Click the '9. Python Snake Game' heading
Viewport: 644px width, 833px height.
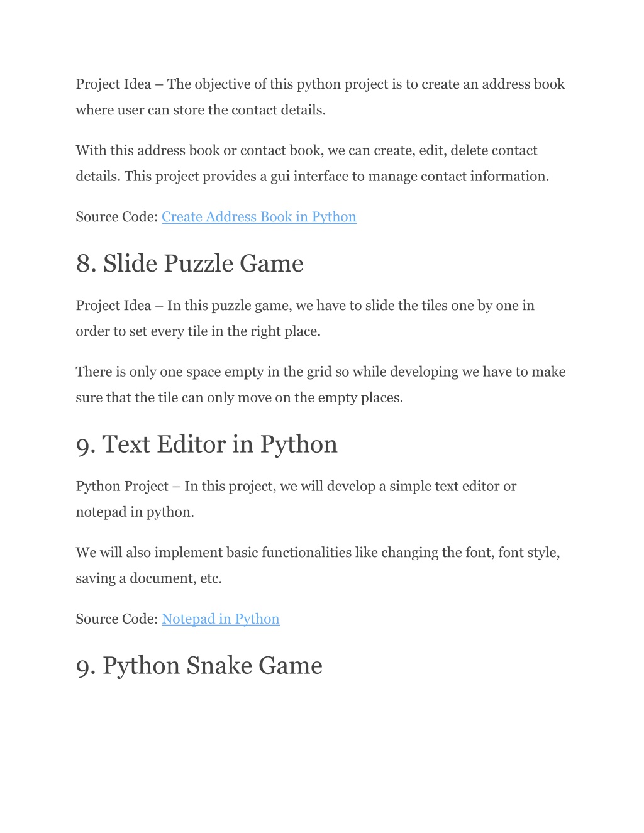click(x=199, y=666)
